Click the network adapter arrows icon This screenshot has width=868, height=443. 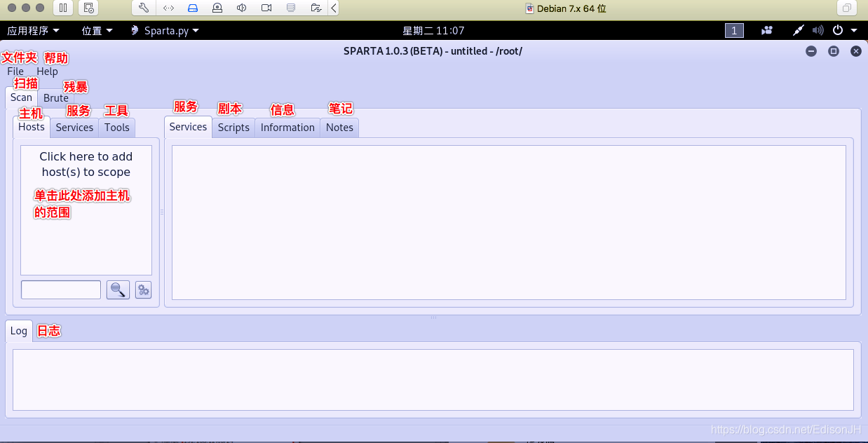click(169, 8)
